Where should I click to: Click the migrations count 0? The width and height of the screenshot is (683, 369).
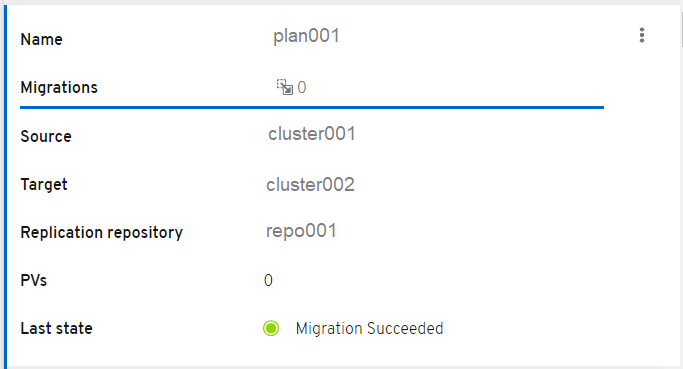[301, 88]
